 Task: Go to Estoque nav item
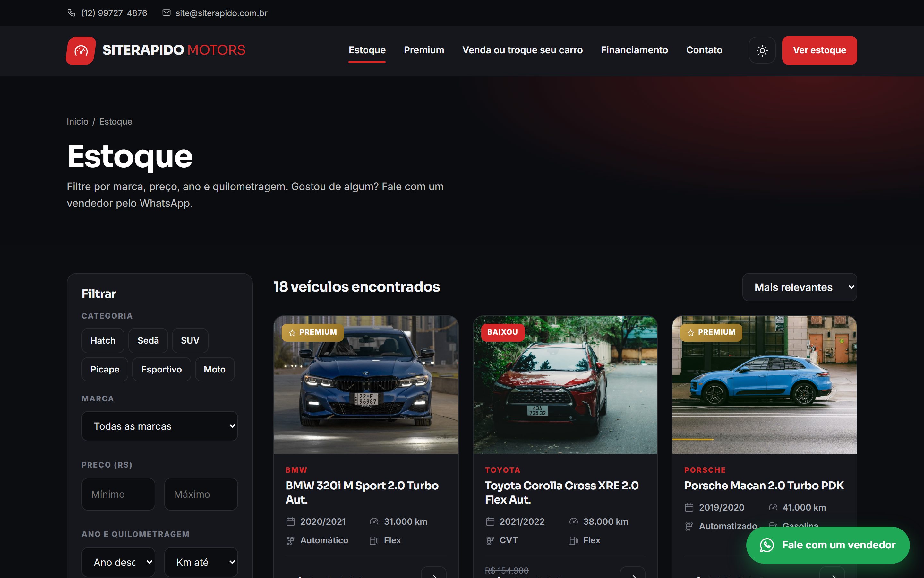tap(367, 50)
